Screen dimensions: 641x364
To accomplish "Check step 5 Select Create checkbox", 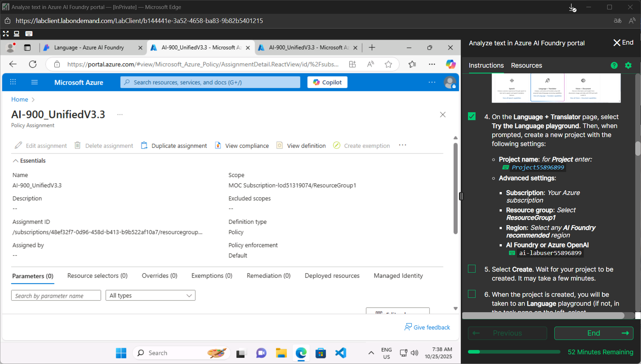I will tap(472, 269).
